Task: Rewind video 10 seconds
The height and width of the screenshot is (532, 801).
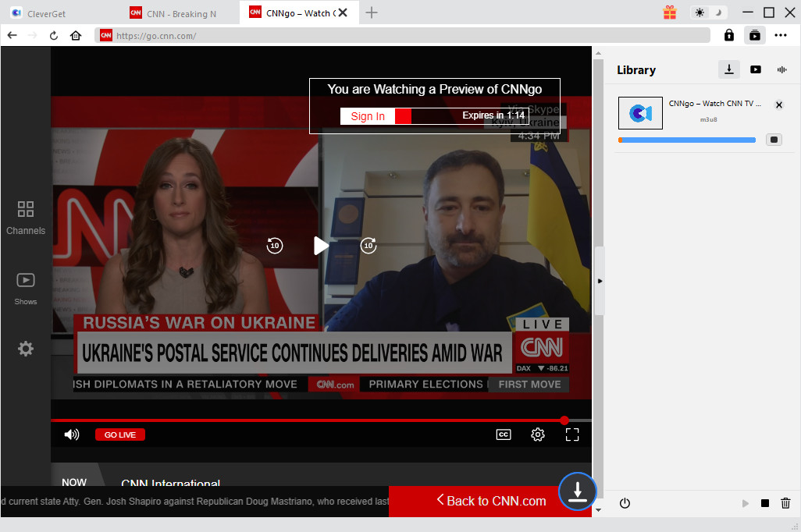Action: [274, 246]
